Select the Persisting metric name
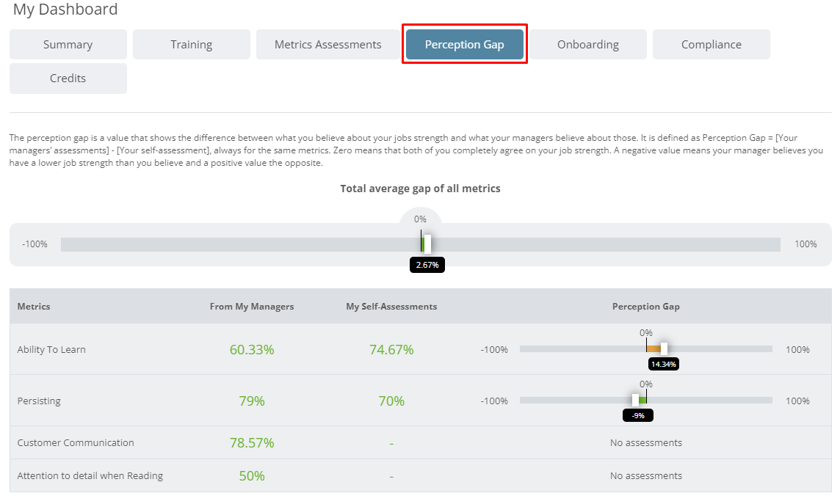 pos(39,401)
